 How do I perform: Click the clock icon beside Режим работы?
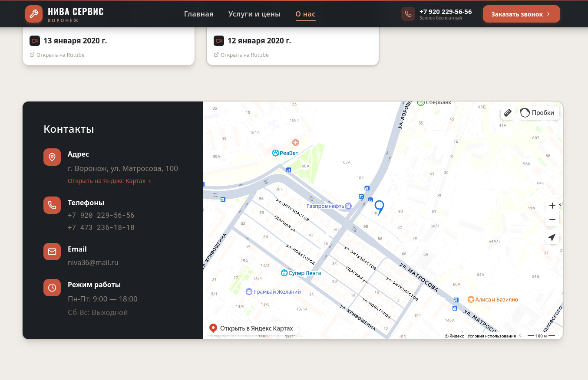52,288
